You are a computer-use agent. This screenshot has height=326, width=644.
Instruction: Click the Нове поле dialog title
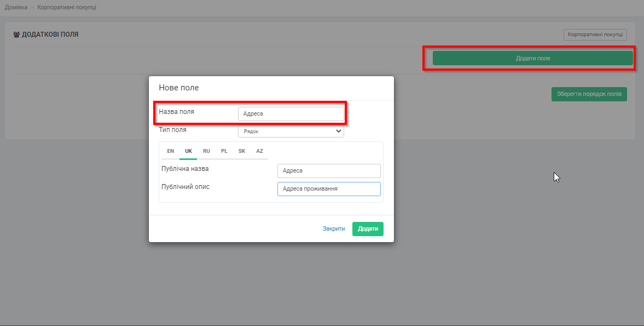click(179, 88)
